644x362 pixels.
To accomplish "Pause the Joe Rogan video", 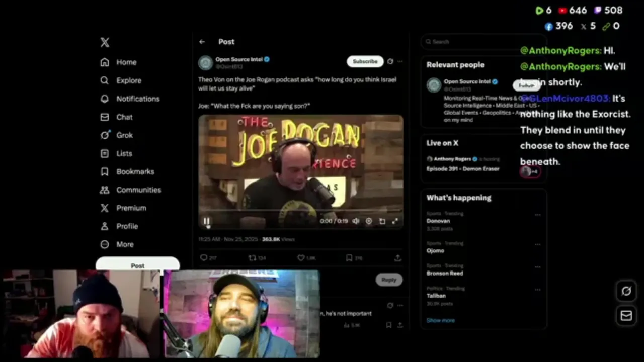I will pyautogui.click(x=206, y=221).
